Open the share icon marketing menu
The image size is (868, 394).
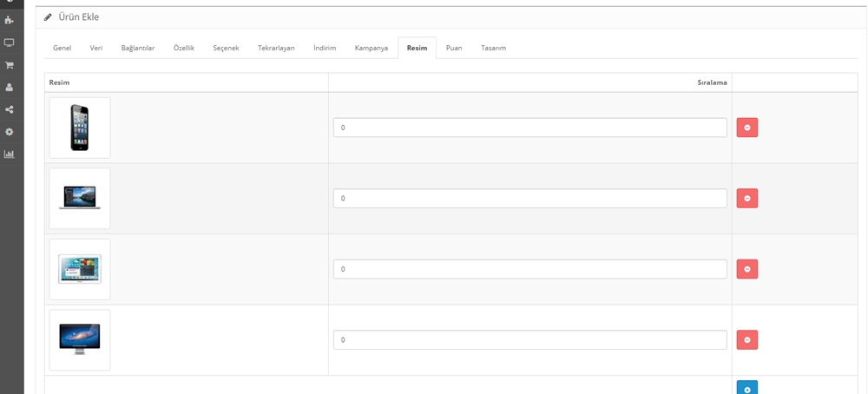click(x=10, y=110)
